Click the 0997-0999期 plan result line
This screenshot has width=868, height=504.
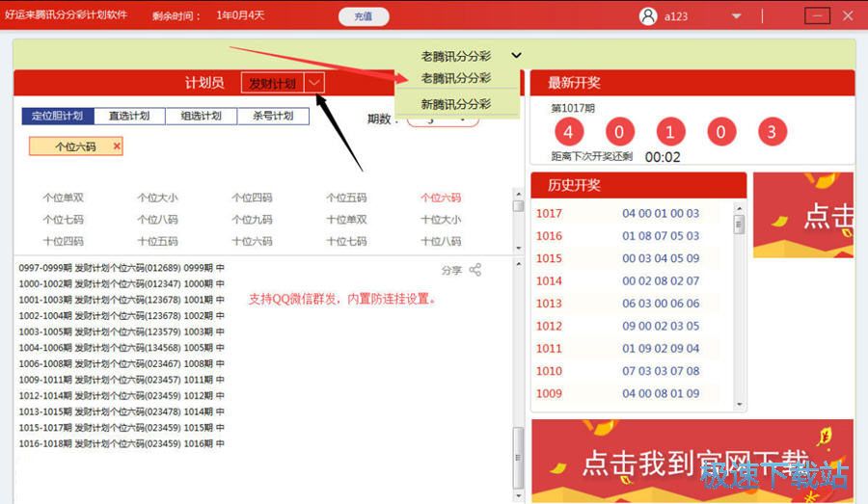[x=122, y=268]
